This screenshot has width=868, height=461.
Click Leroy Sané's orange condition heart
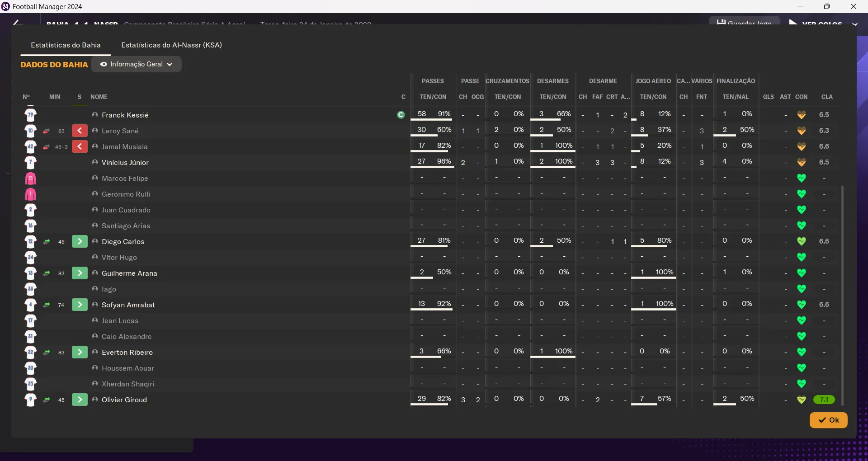802,131
